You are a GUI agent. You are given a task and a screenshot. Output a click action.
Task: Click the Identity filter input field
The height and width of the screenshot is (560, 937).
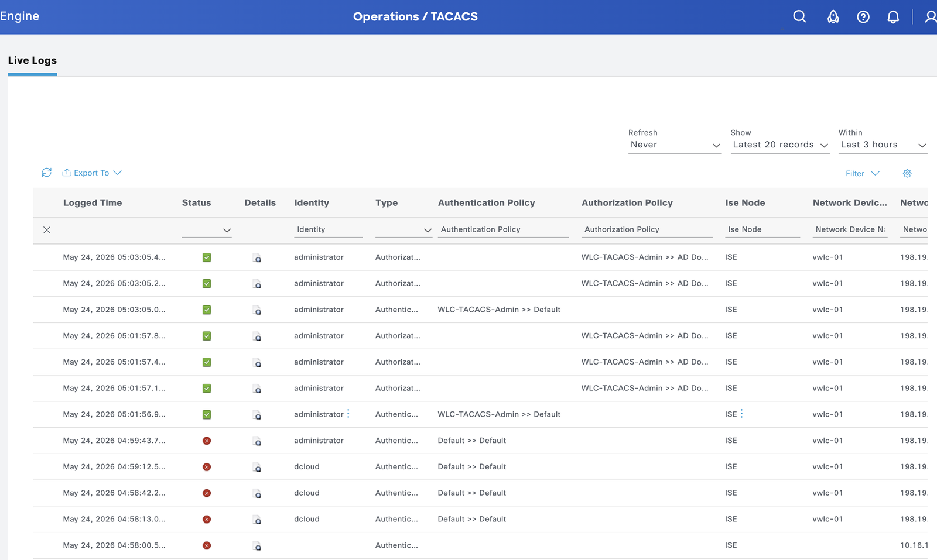pyautogui.click(x=329, y=229)
